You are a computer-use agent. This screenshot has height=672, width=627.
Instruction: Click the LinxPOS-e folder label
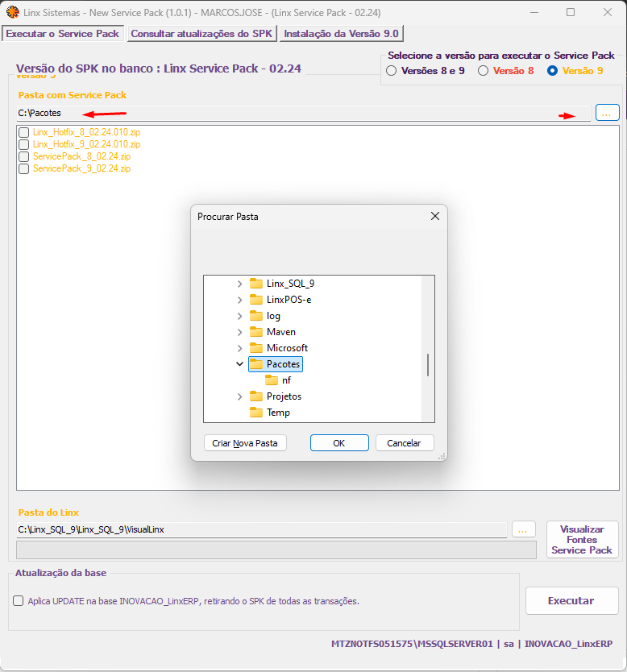(x=289, y=300)
